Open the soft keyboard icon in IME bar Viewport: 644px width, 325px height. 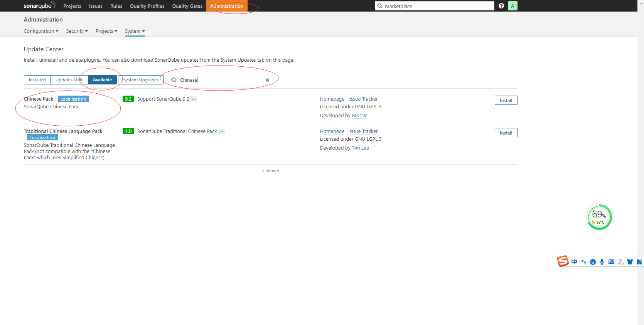(x=611, y=262)
